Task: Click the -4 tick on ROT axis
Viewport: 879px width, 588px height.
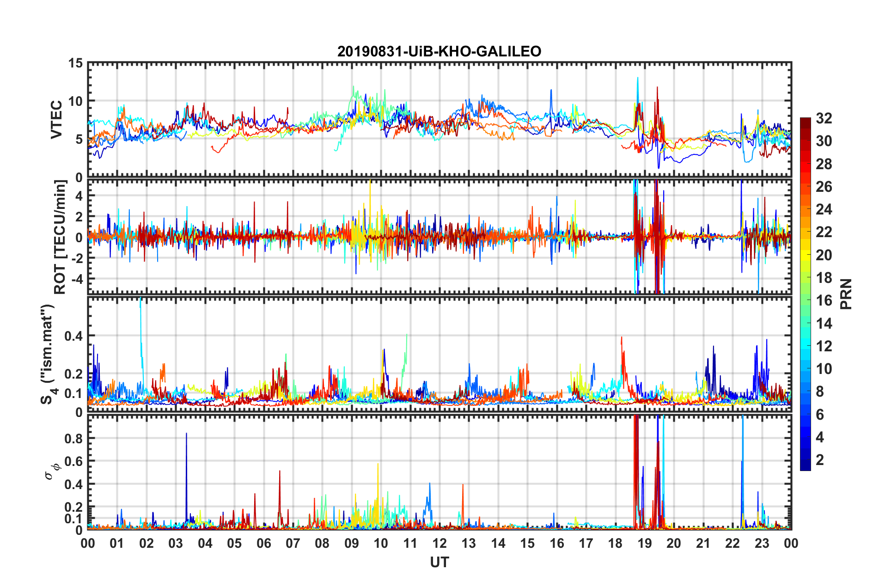Action: (77, 279)
